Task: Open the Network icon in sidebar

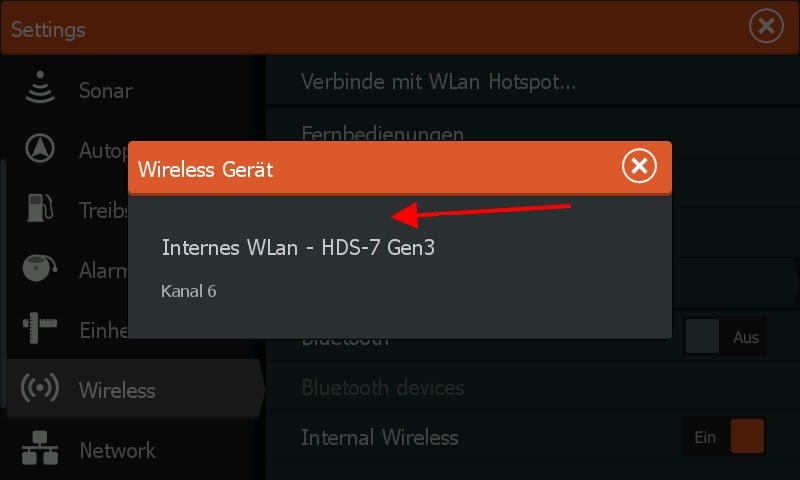Action: click(40, 448)
